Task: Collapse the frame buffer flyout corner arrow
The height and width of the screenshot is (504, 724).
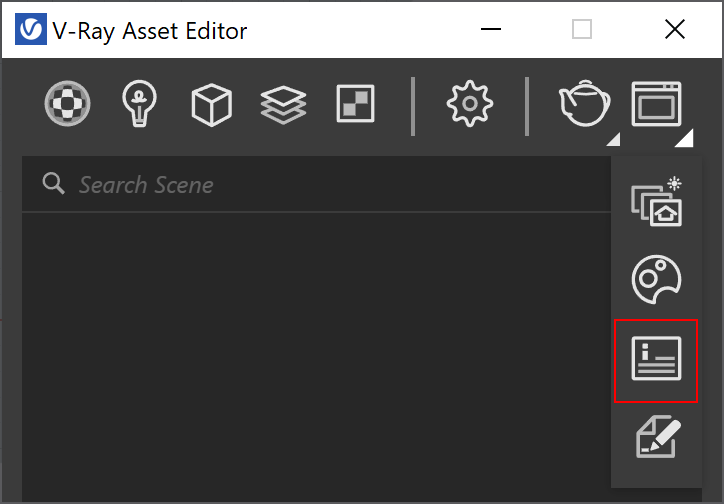Action: (685, 138)
